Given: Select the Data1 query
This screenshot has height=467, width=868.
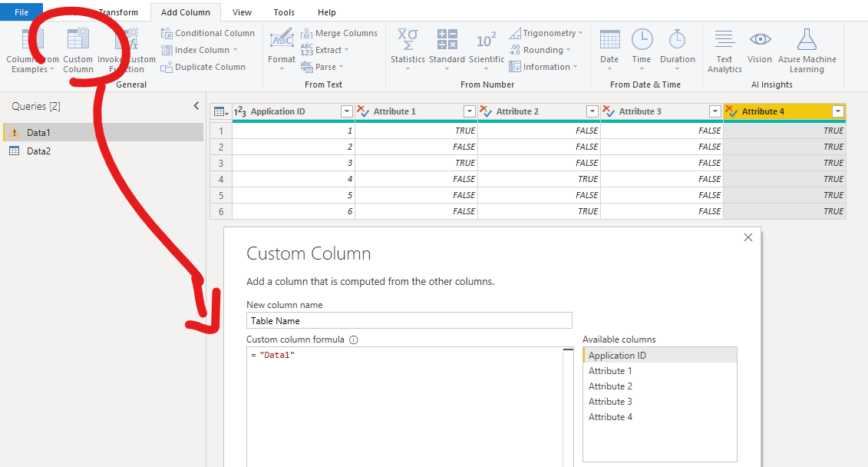Looking at the screenshot, I should click(104, 132).
